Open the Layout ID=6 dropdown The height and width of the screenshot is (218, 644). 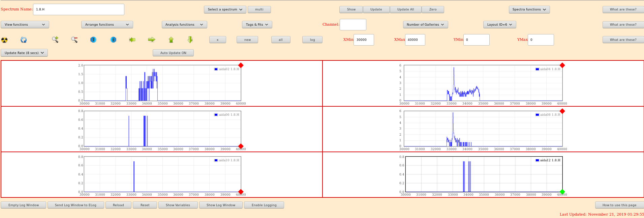(499, 25)
